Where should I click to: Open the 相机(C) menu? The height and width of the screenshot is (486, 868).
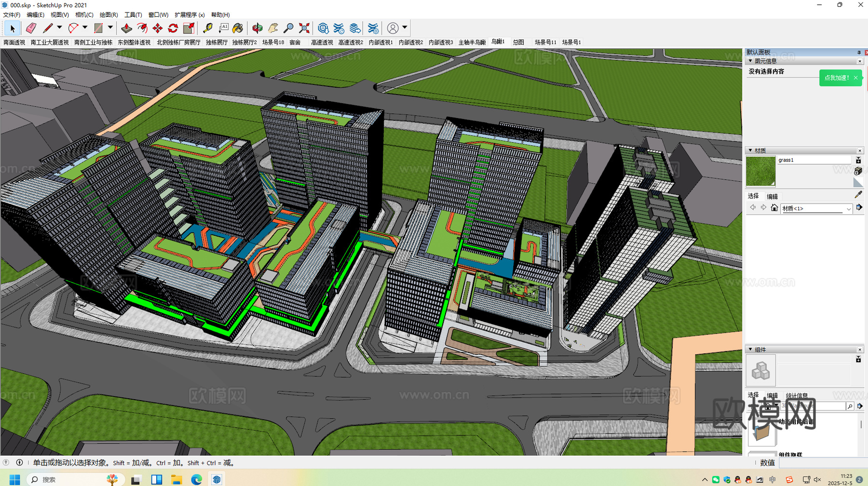point(84,15)
